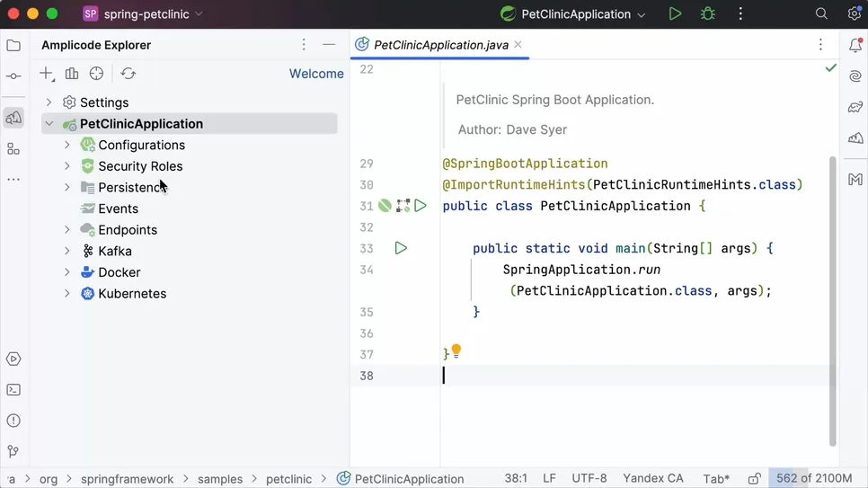The width and height of the screenshot is (868, 488).
Task: Click the org breadcrumb
Action: click(x=49, y=479)
